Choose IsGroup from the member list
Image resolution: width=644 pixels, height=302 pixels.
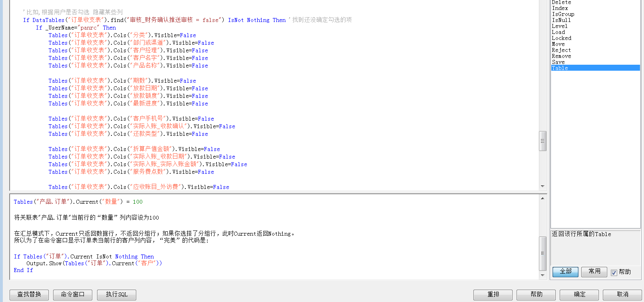(x=563, y=14)
